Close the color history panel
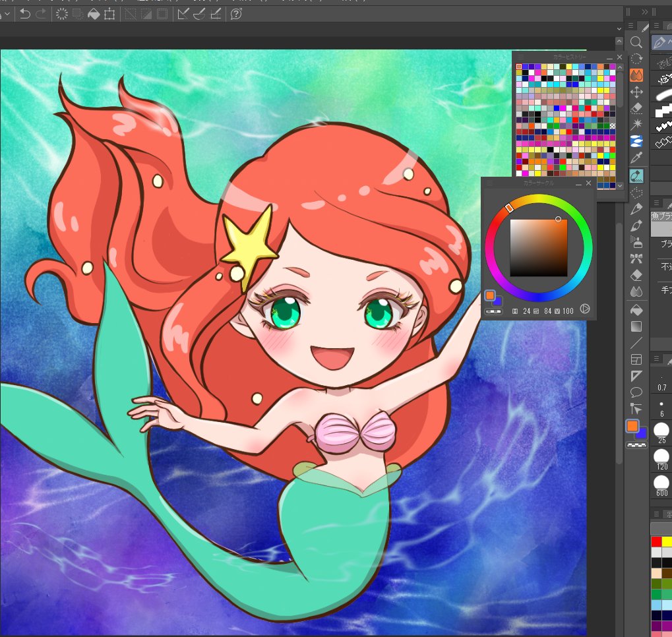The width and height of the screenshot is (672, 637). [620, 57]
